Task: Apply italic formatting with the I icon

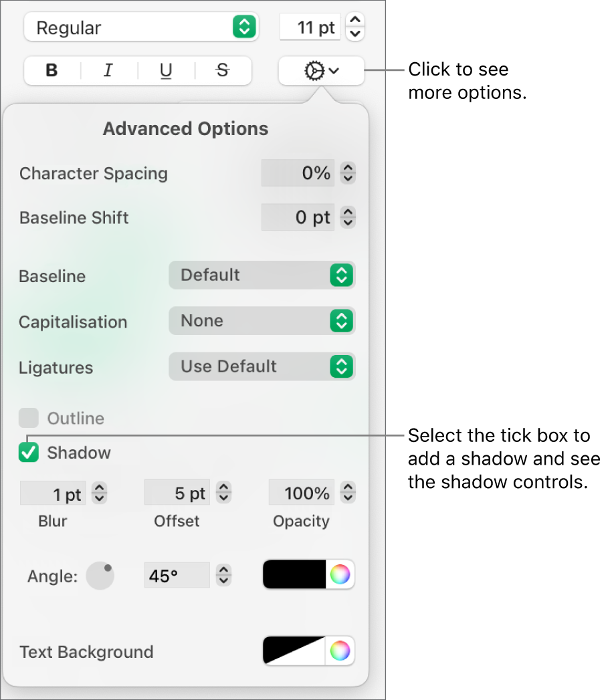Action: click(x=108, y=71)
